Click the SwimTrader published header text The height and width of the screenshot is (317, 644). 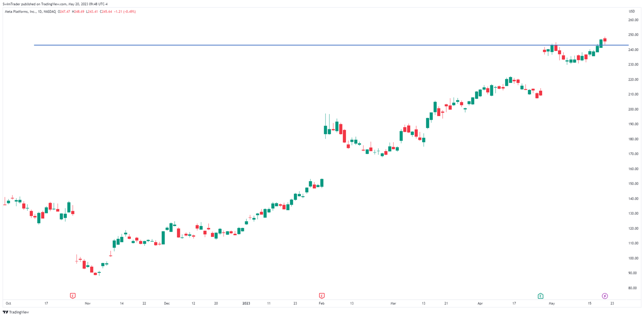pos(55,4)
